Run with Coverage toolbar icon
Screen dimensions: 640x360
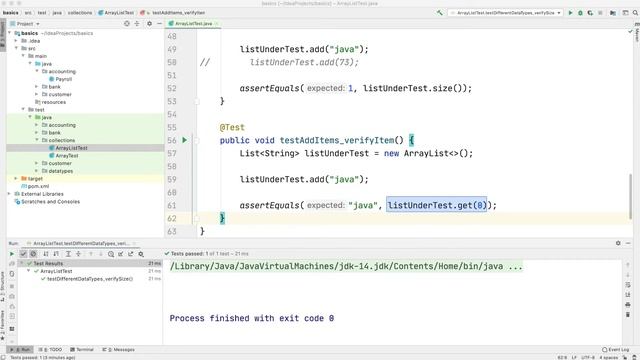590,13
